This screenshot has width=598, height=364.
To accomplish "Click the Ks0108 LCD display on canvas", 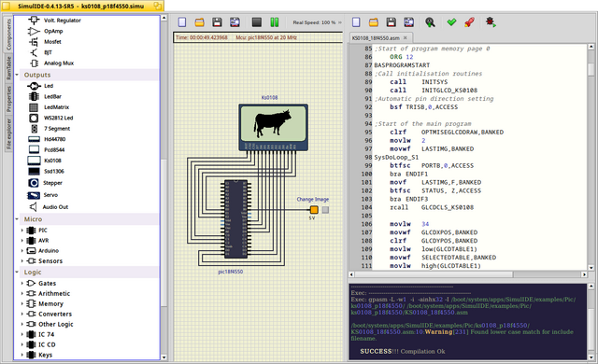I will click(x=273, y=127).
